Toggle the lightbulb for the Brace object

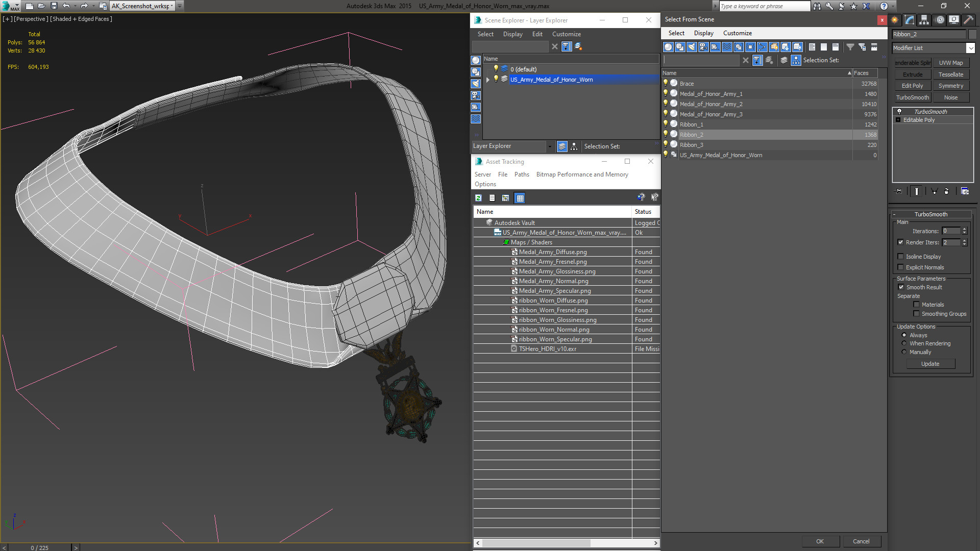pyautogui.click(x=666, y=83)
